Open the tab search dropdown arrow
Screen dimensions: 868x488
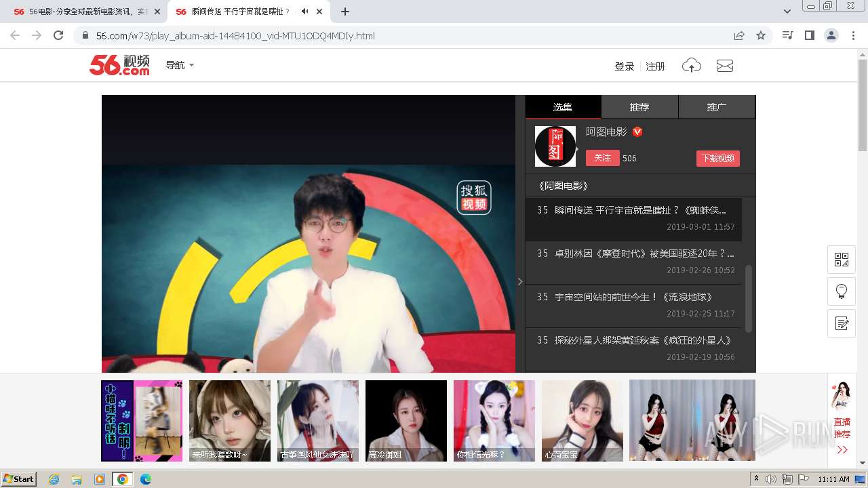(x=787, y=12)
